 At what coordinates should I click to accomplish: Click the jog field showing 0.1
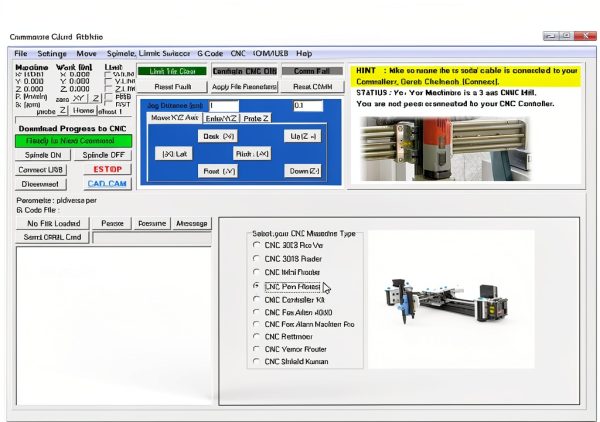point(308,106)
